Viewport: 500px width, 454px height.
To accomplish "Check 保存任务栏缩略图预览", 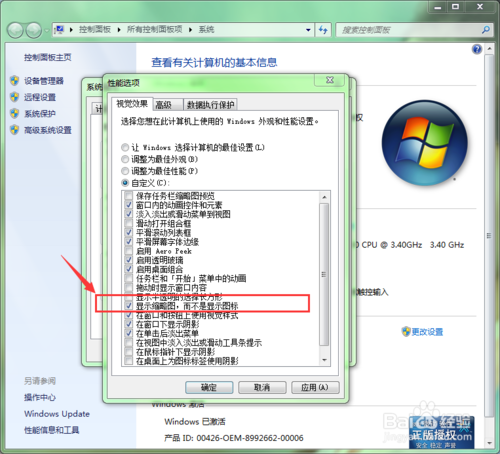I will tap(129, 196).
